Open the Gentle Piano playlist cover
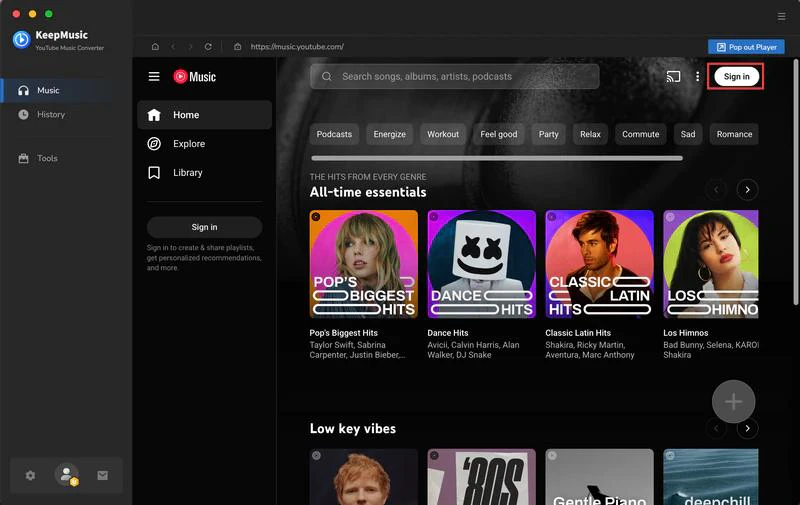This screenshot has height=505, width=800. point(599,477)
